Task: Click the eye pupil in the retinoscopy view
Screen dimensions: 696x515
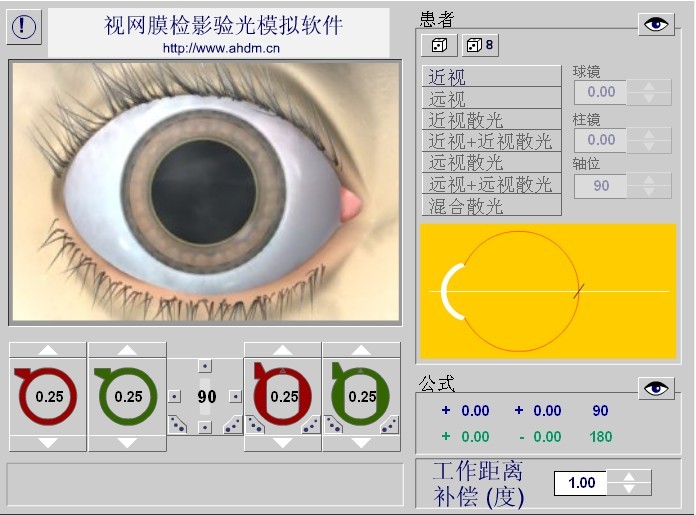Action: (x=203, y=191)
